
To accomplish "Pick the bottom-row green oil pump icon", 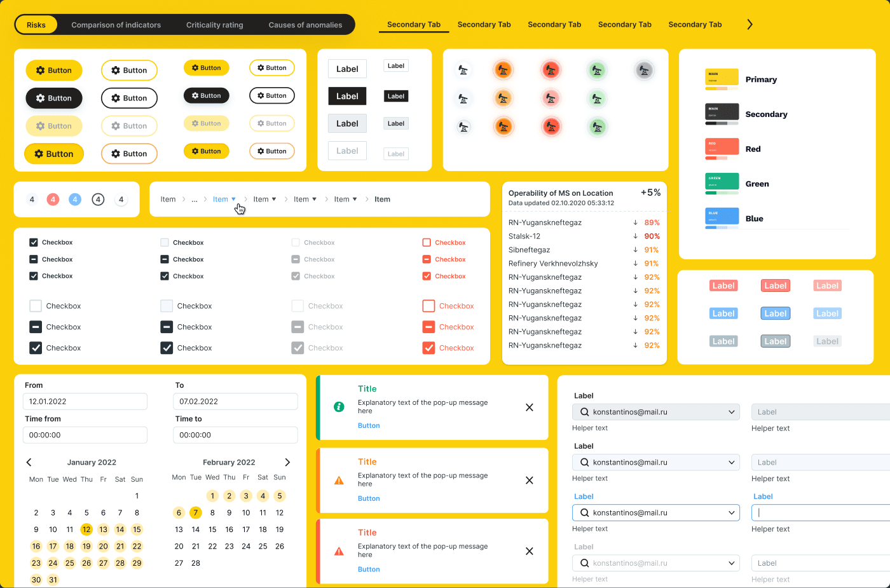I will click(x=597, y=126).
